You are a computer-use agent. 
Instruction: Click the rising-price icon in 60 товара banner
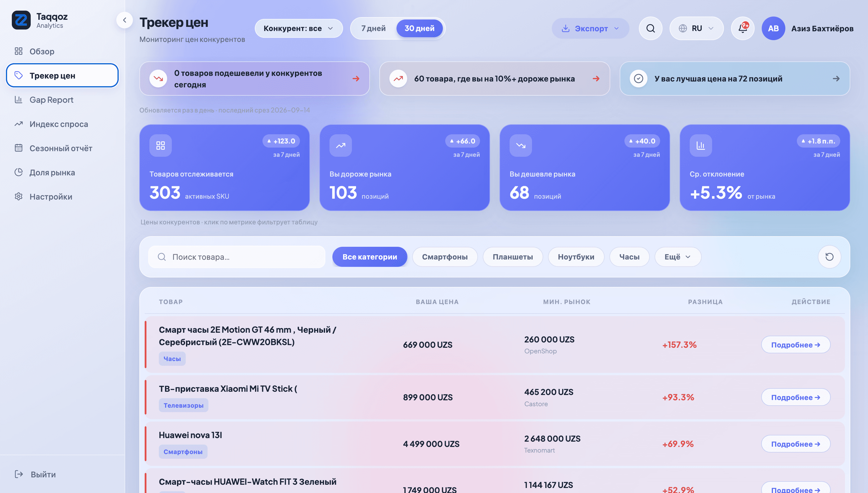[398, 79]
